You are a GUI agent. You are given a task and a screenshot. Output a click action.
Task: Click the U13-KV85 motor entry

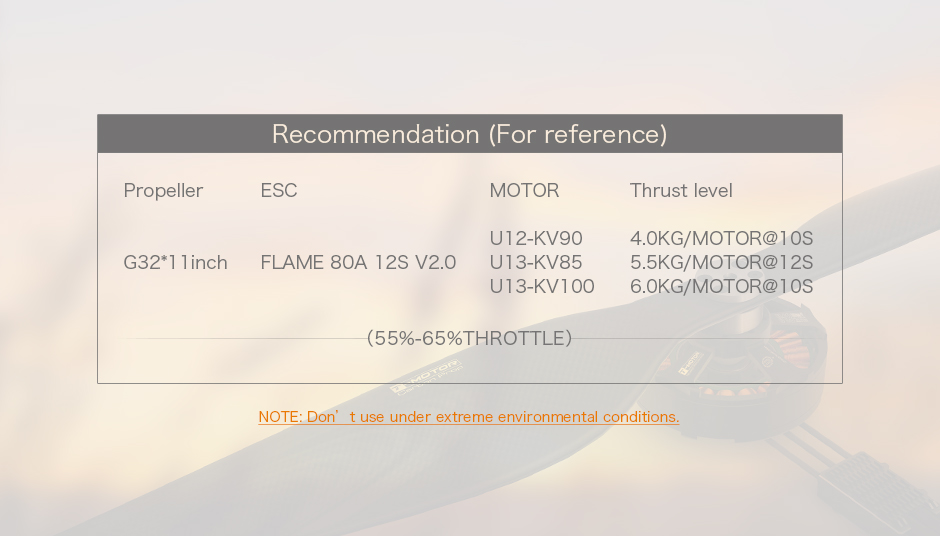[536, 263]
